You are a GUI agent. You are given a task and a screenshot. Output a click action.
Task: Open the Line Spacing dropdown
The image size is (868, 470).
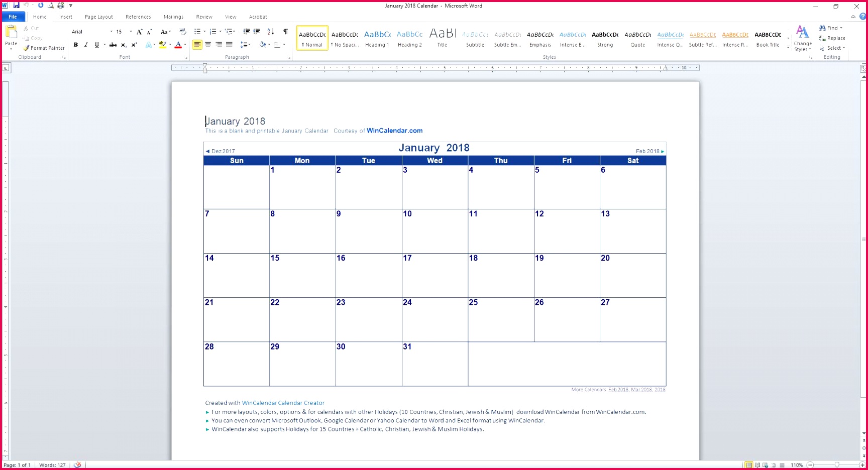245,45
